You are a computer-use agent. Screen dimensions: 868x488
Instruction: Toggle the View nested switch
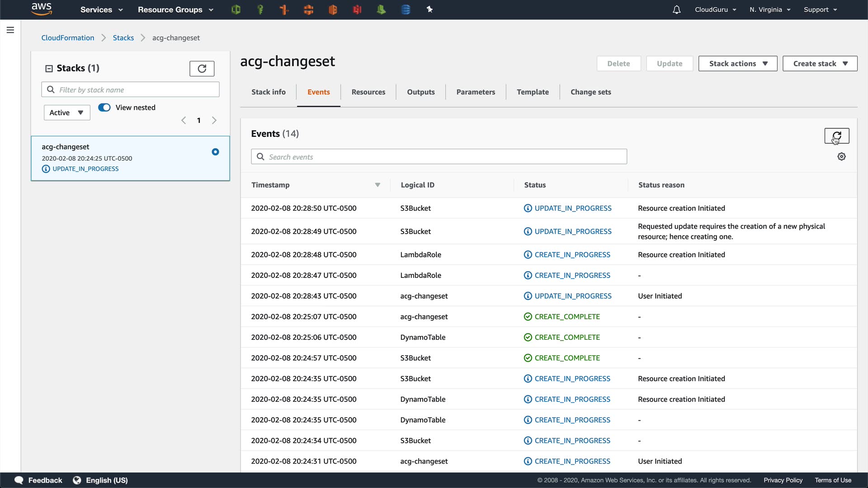(104, 108)
